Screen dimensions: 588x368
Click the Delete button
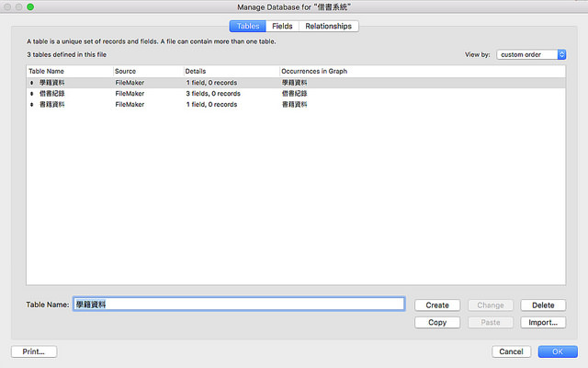543,305
